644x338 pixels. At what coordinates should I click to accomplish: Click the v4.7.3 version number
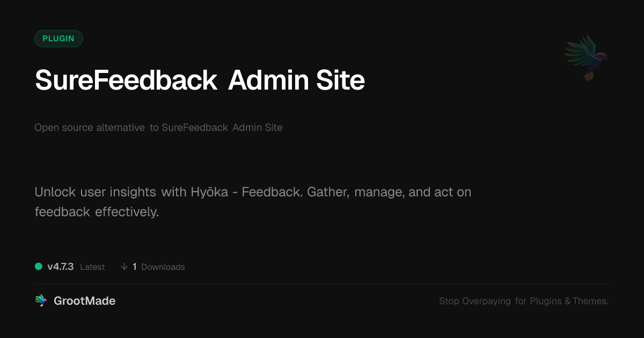[x=61, y=267]
